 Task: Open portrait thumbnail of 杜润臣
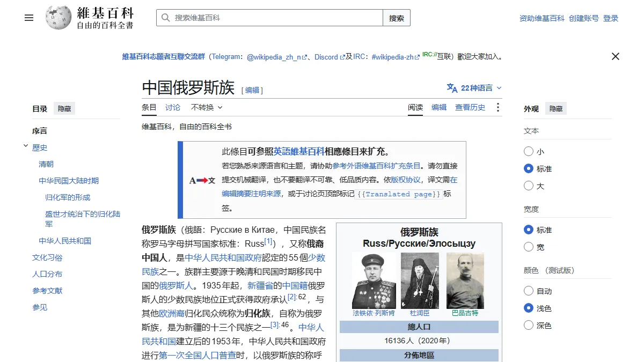tap(420, 280)
